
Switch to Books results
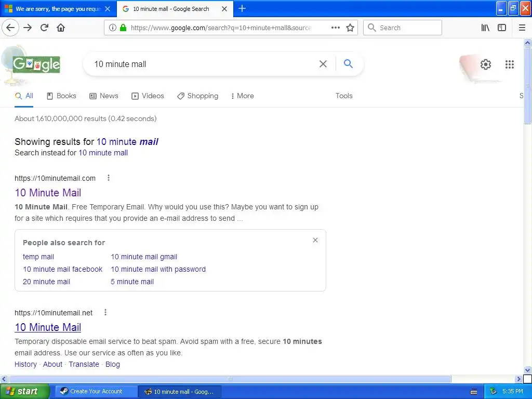(x=61, y=96)
